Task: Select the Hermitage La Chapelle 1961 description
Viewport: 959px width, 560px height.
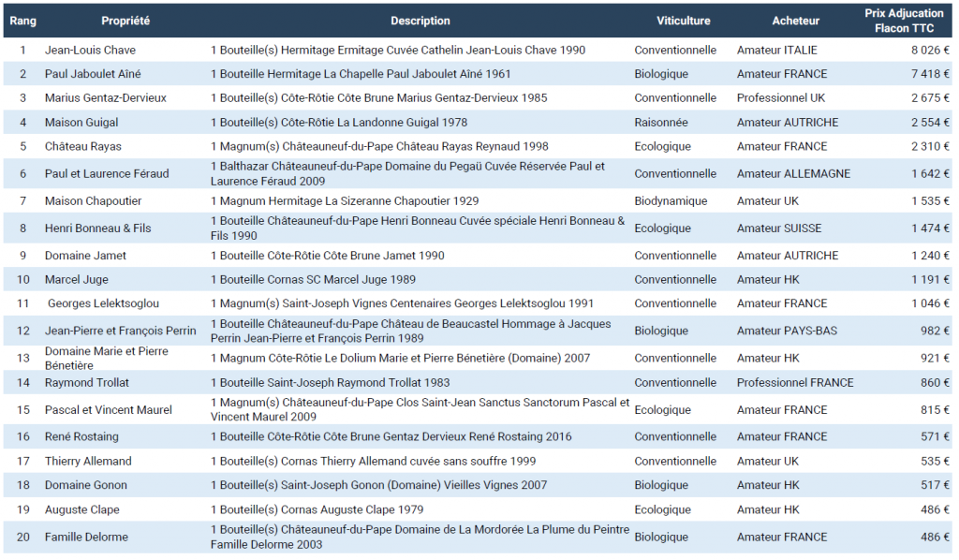Action: [x=361, y=74]
